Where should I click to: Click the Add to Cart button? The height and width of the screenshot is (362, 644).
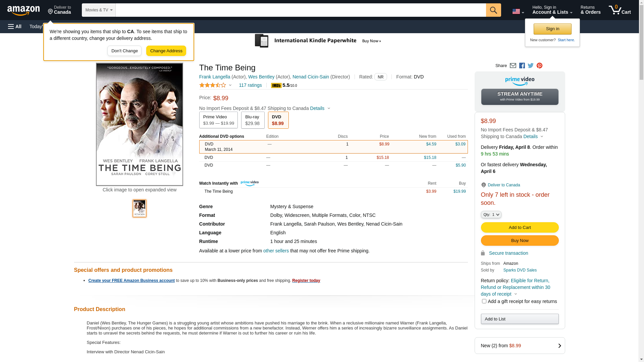tap(520, 228)
